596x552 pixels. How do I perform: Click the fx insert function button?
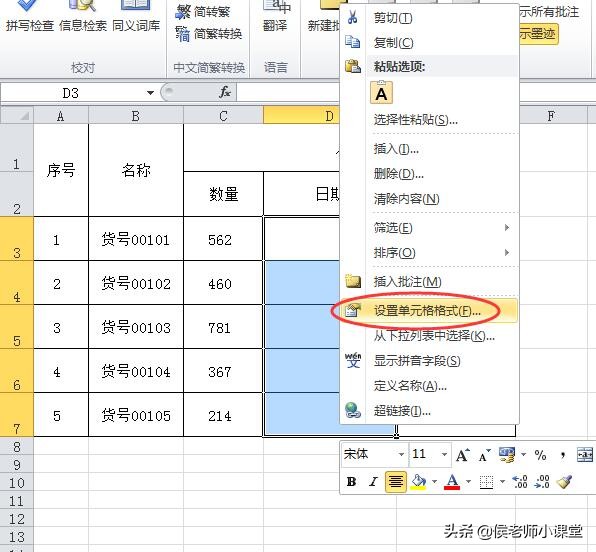point(225,92)
